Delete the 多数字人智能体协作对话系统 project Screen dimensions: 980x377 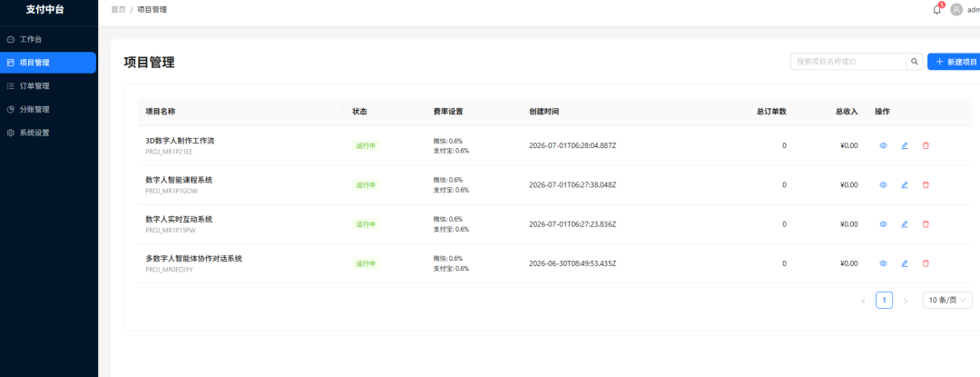pyautogui.click(x=926, y=263)
